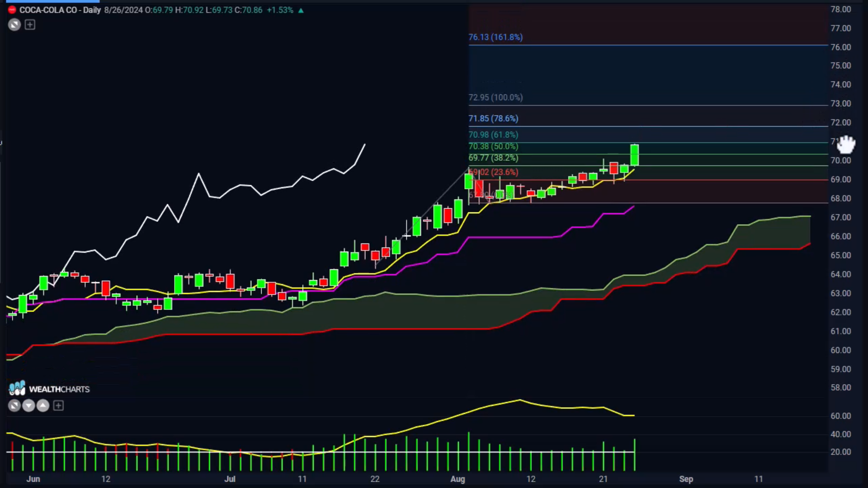This screenshot has width=868, height=488.
Task: Click the 21 label on time axis
Action: coord(603,479)
